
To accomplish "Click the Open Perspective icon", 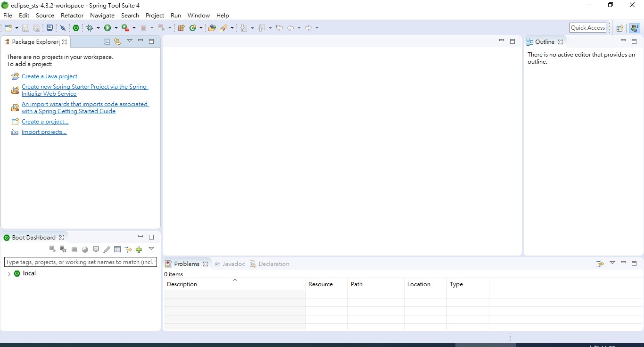I will click(620, 28).
